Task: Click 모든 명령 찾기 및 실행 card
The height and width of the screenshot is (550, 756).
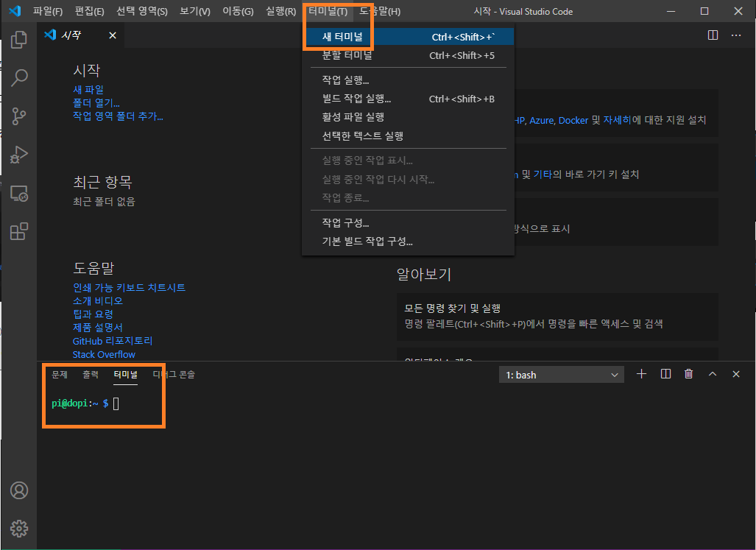Action: (x=557, y=317)
